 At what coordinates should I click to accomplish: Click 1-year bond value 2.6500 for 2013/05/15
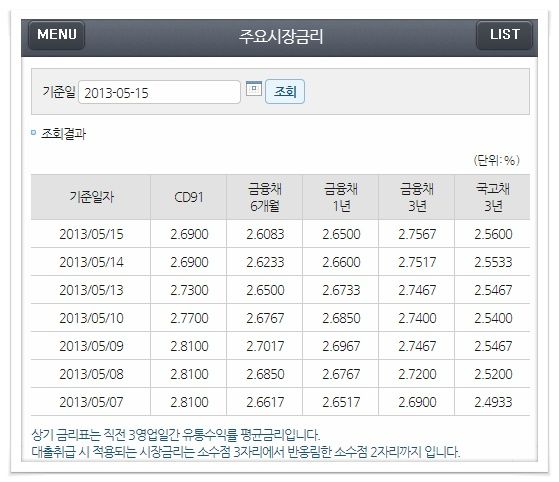click(341, 234)
